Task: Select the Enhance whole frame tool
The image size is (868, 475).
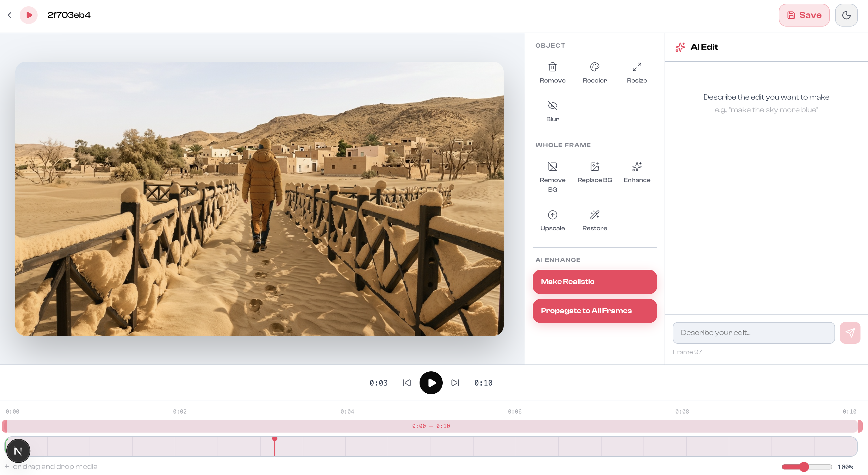Action: (x=637, y=167)
